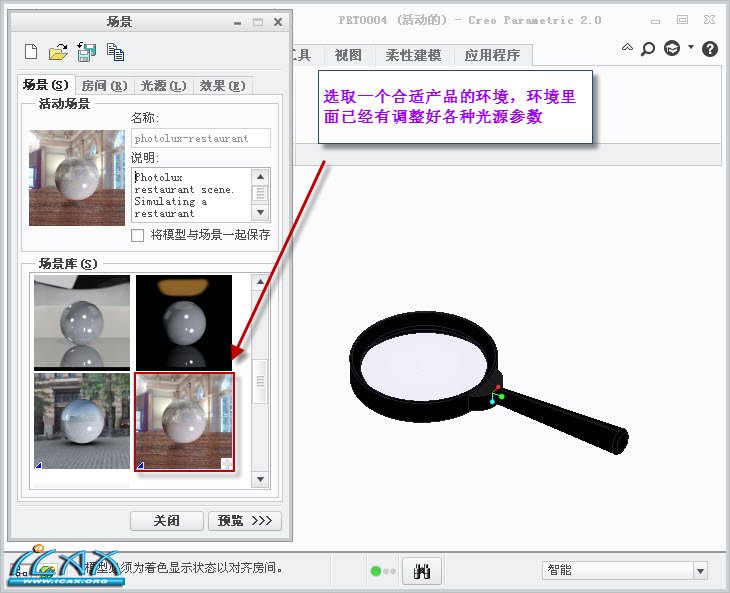Viewport: 730px width, 593px height.
Task: Save the scene with the floppy disk icon
Action: point(86,52)
